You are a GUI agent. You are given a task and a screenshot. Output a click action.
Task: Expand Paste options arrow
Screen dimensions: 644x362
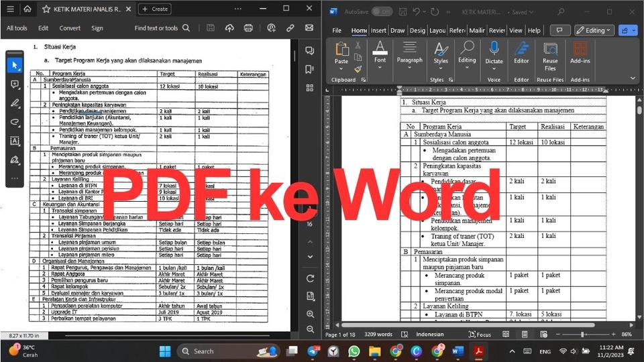click(341, 68)
